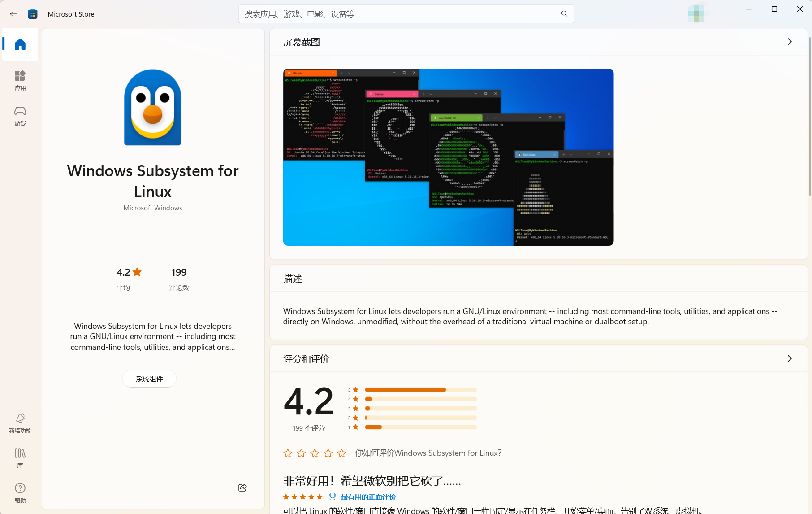The image size is (812, 514).
Task: Expand the 屏幕截图 section with its chevron
Action: (x=790, y=42)
